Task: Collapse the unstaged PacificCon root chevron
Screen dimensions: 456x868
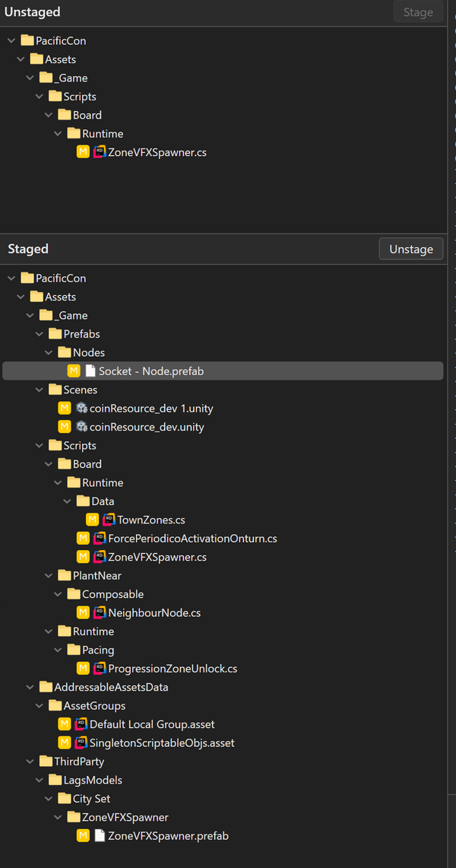Action: [11, 40]
